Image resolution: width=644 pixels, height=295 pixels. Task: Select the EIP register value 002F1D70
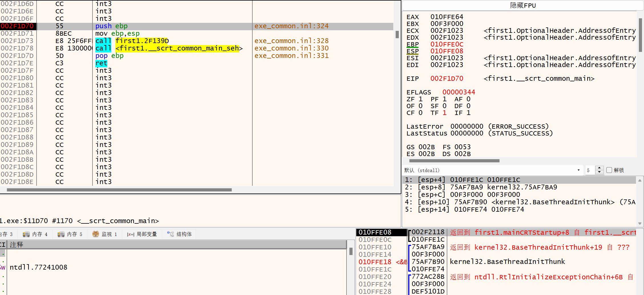tap(447, 79)
